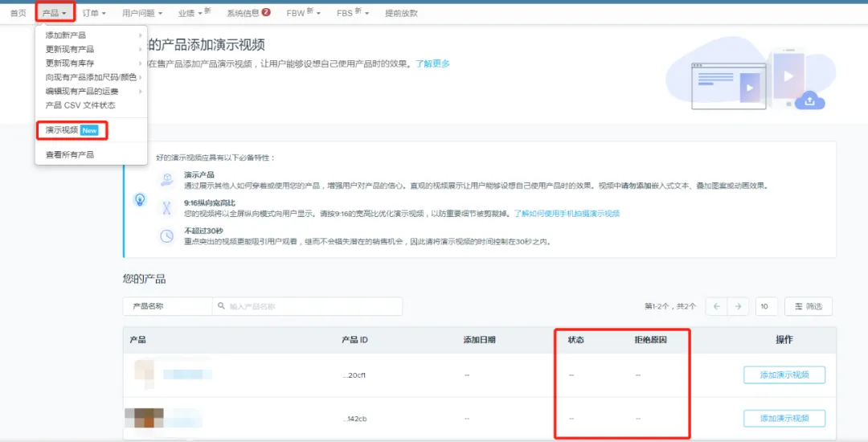
Task: Focus the 输入产品名称 search field
Action: [x=307, y=306]
